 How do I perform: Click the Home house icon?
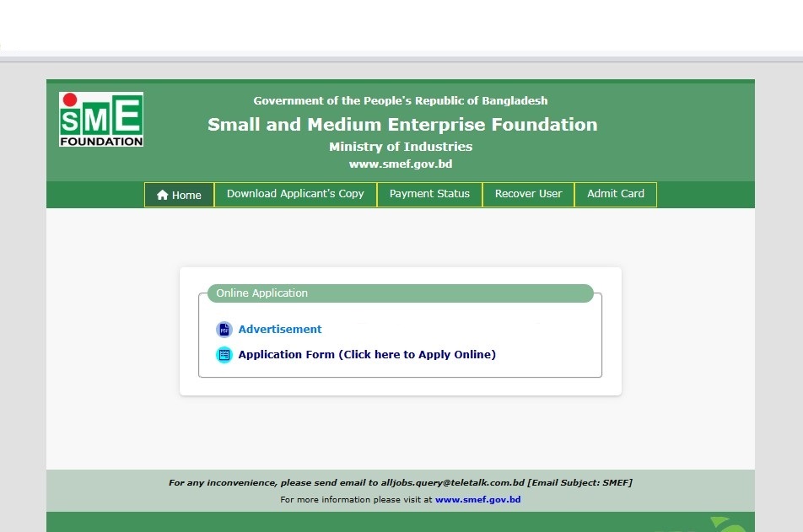pyautogui.click(x=162, y=195)
